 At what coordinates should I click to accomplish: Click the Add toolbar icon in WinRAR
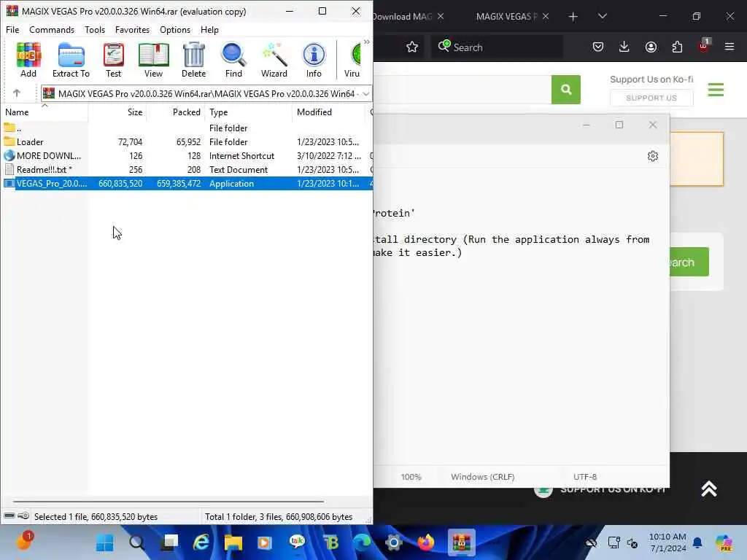click(x=28, y=60)
